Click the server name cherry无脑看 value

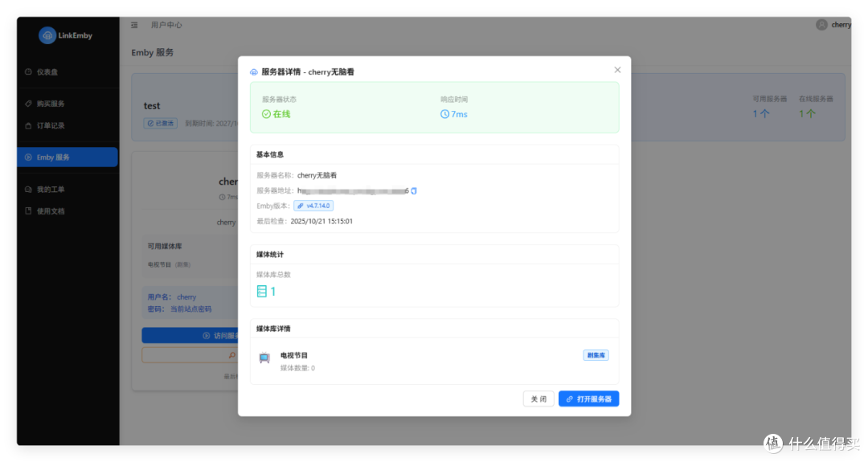pyautogui.click(x=317, y=175)
